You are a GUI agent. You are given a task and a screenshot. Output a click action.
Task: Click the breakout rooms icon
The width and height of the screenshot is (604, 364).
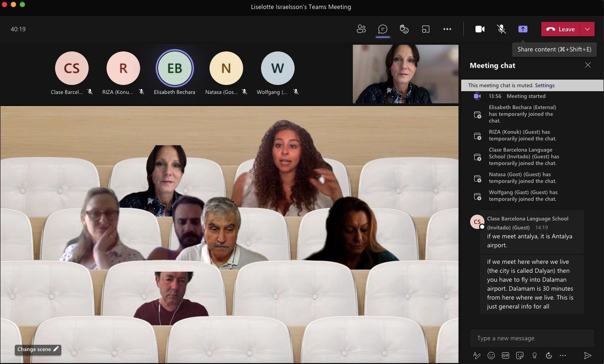[425, 29]
